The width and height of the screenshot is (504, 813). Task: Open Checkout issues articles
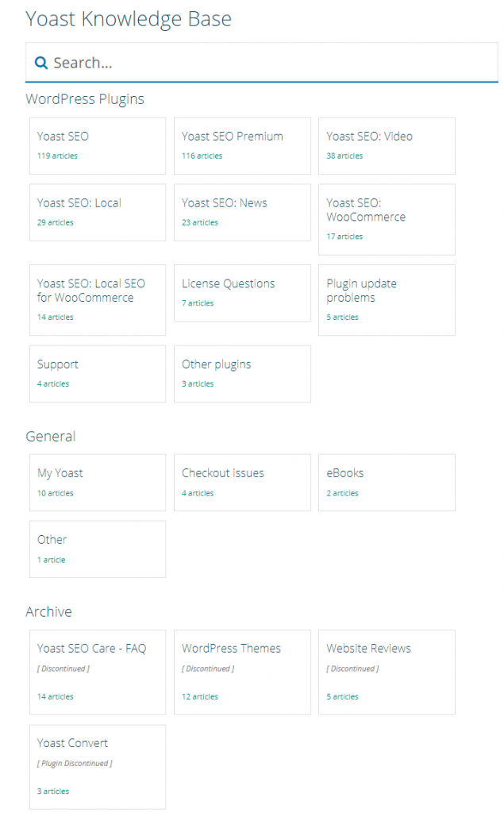[242, 483]
